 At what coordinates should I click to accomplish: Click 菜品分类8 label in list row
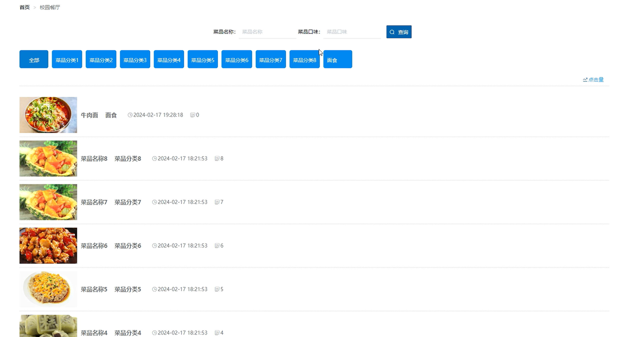tap(128, 159)
